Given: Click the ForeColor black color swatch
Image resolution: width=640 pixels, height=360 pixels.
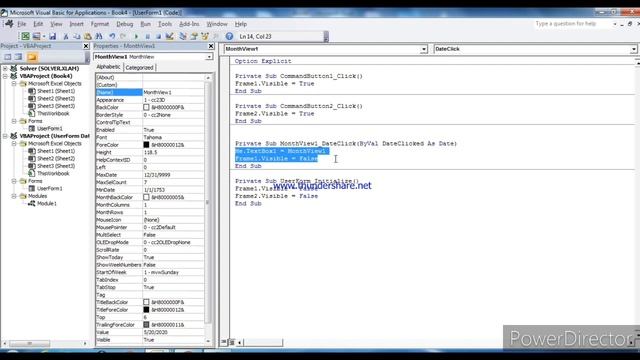Looking at the screenshot, I should 146,145.
